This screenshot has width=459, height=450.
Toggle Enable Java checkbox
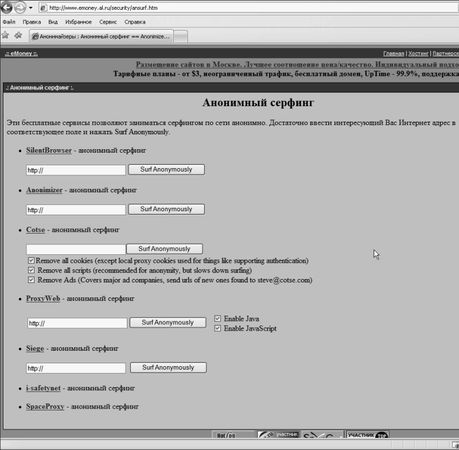click(217, 318)
